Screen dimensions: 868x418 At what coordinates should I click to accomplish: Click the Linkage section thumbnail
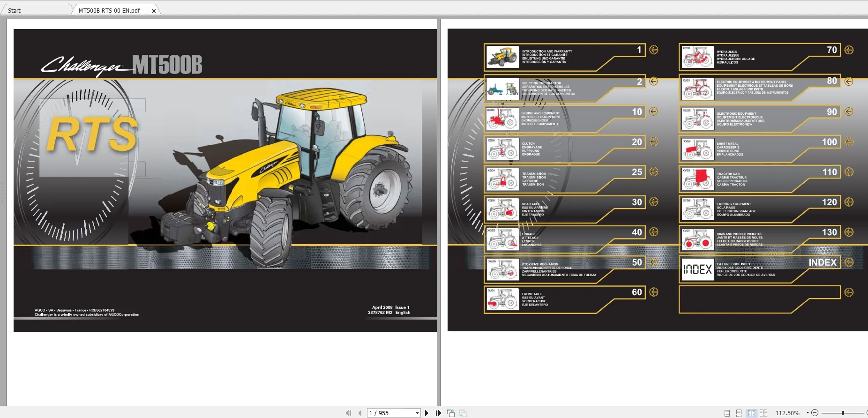[x=502, y=239]
